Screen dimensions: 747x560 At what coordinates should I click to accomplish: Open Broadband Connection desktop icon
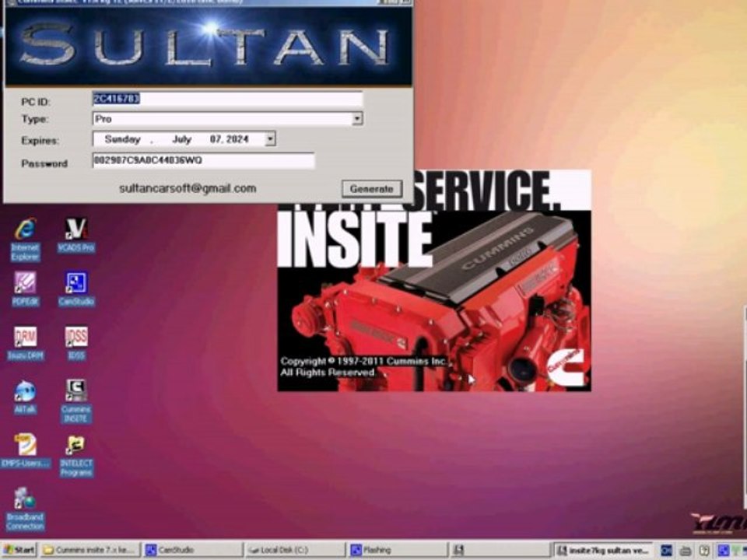coord(25,509)
